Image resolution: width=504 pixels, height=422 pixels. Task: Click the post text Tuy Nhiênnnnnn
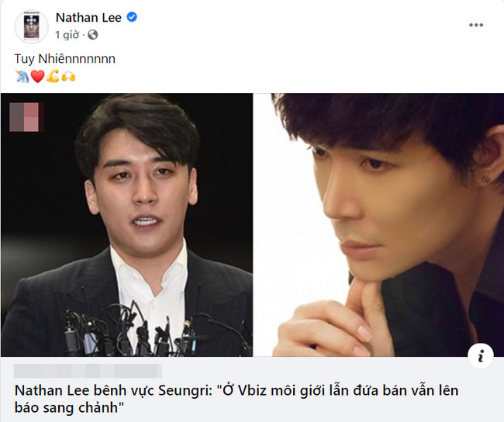pyautogui.click(x=64, y=59)
